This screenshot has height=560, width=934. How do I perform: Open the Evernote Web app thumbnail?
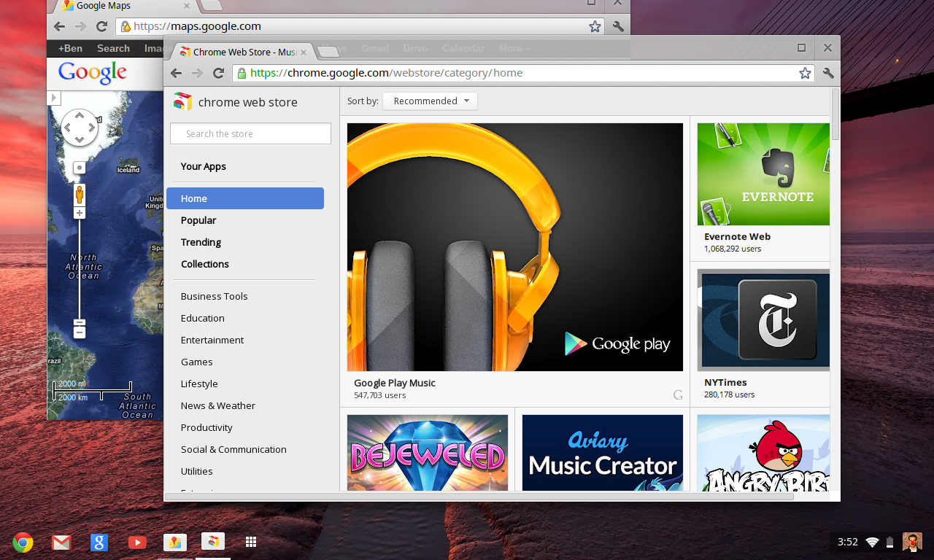pyautogui.click(x=763, y=174)
